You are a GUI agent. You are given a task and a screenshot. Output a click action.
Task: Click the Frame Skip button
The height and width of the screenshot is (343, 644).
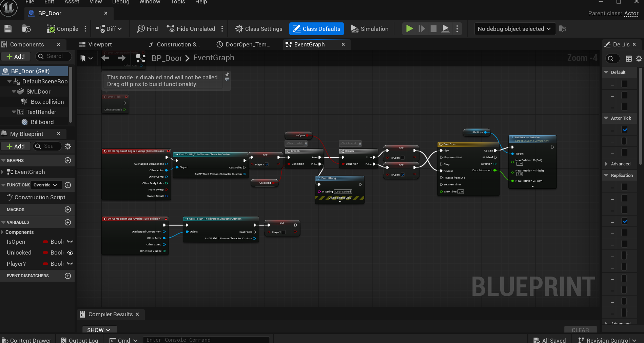coord(422,29)
